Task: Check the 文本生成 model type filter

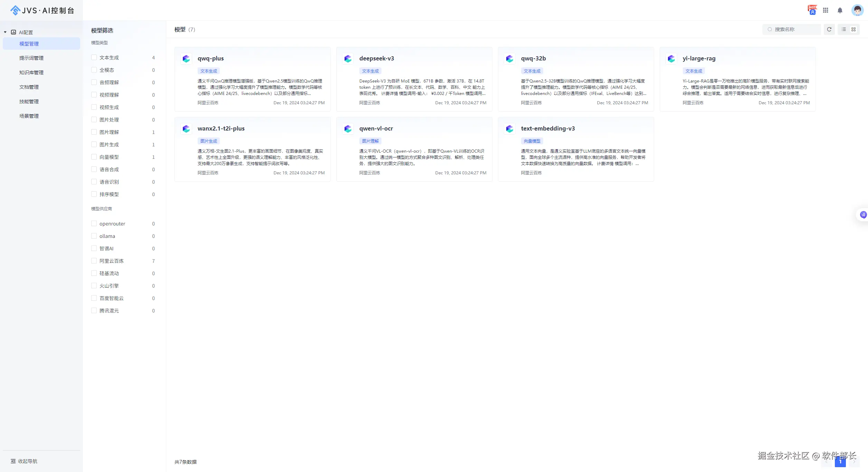Action: (x=94, y=57)
